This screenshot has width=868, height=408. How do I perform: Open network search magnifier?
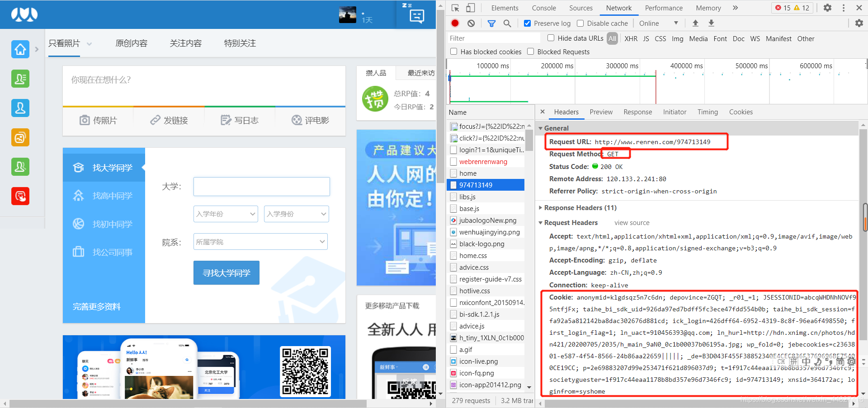pyautogui.click(x=507, y=23)
